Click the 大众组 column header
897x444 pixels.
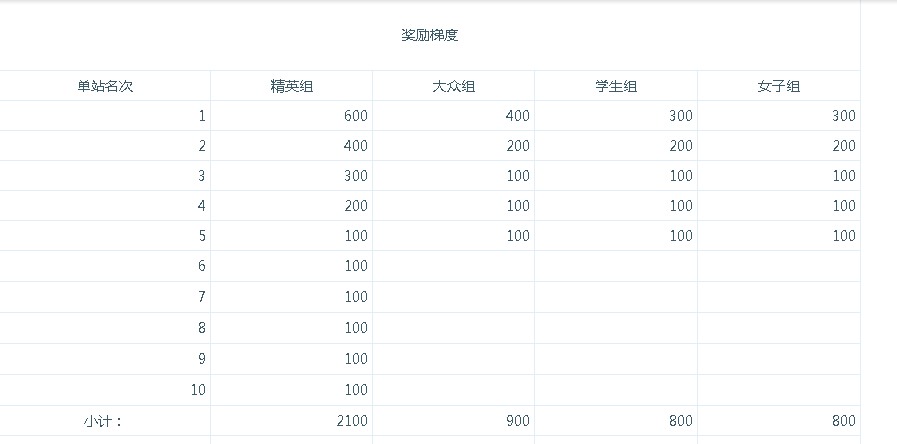(454, 86)
